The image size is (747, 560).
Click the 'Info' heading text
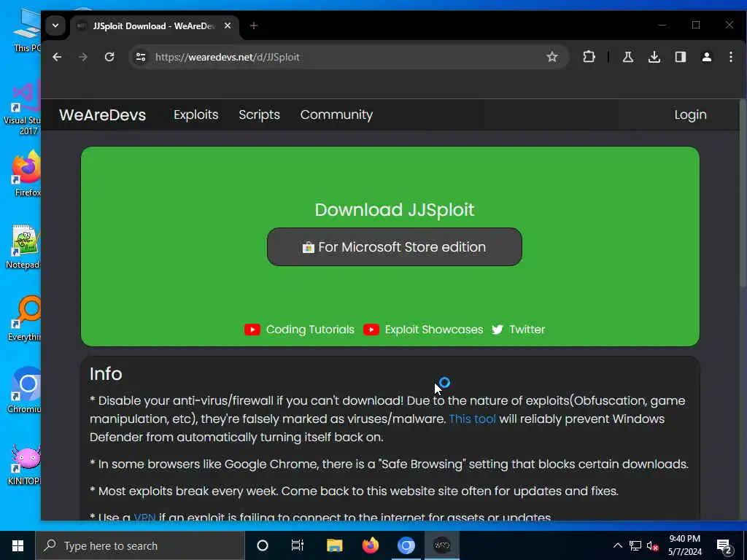(x=106, y=374)
